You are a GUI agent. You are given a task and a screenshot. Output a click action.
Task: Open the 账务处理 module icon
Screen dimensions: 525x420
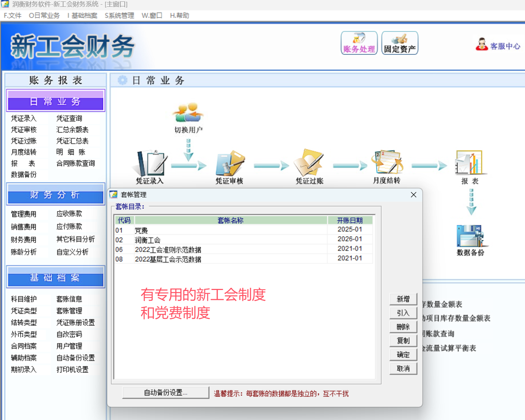click(x=359, y=43)
